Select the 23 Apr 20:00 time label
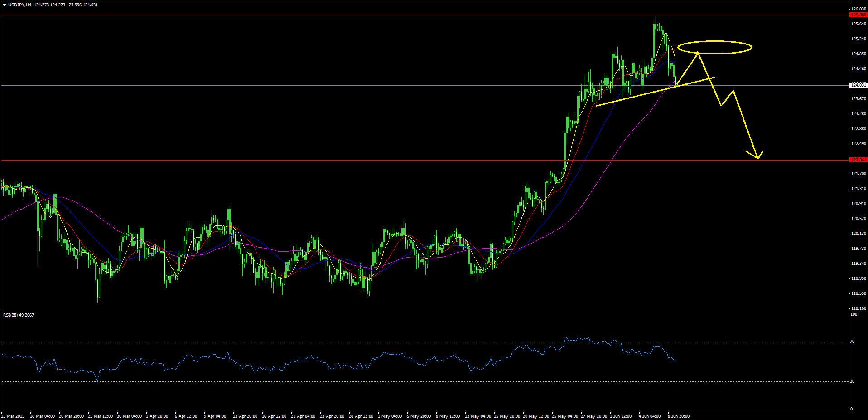Screen dimensions: 868x420 332,416
